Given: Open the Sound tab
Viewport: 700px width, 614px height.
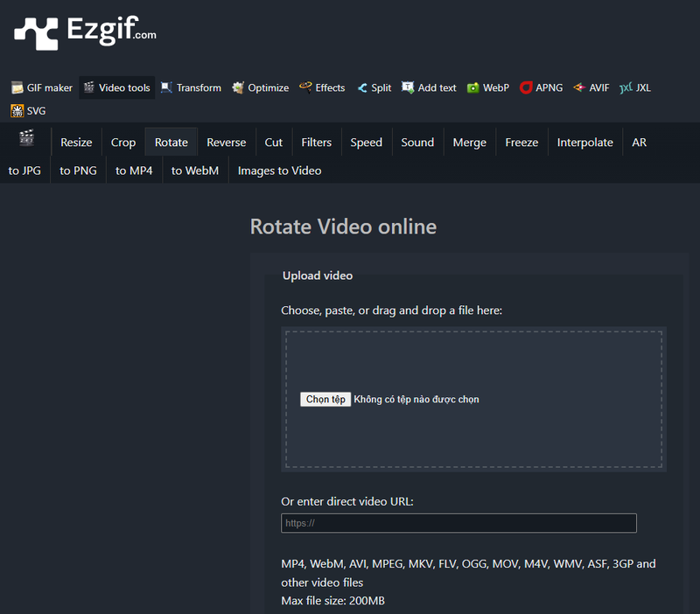Looking at the screenshot, I should [417, 143].
